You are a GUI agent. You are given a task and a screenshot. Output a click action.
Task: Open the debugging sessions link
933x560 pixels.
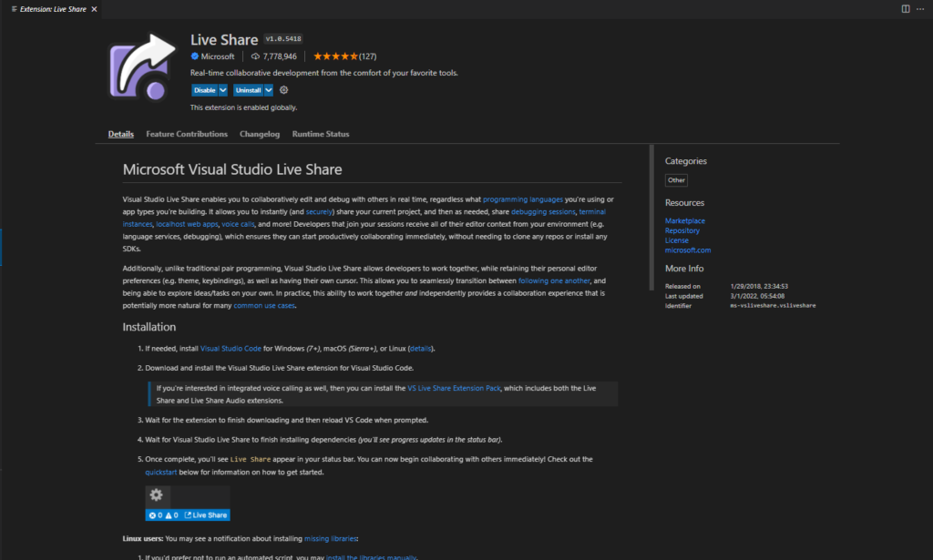click(543, 212)
